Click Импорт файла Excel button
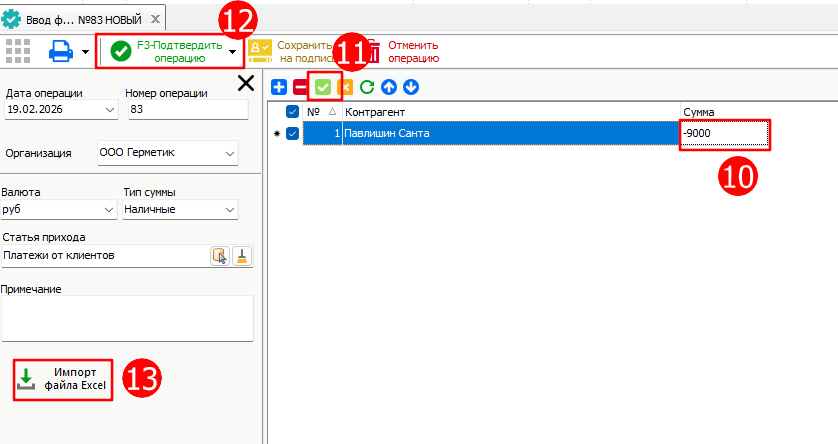The height and width of the screenshot is (444, 838). (63, 380)
